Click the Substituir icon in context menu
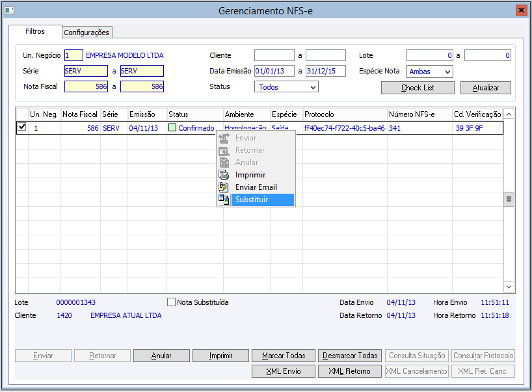 click(224, 200)
